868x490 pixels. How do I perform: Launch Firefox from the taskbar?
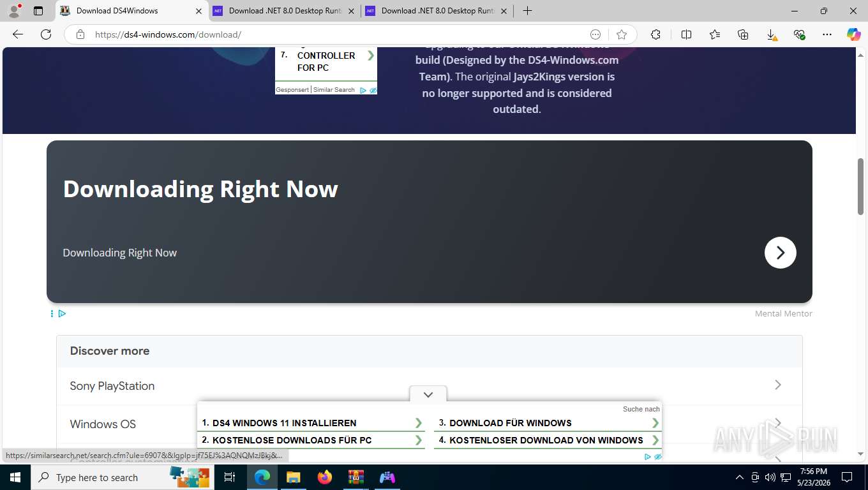click(x=325, y=477)
